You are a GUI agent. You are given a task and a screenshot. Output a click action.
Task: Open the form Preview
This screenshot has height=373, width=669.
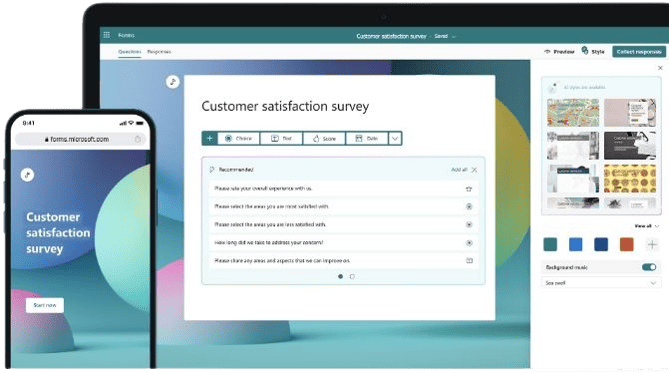559,52
